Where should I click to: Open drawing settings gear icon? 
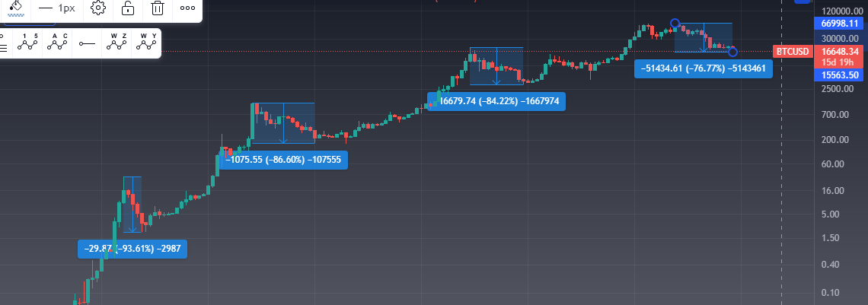click(97, 9)
